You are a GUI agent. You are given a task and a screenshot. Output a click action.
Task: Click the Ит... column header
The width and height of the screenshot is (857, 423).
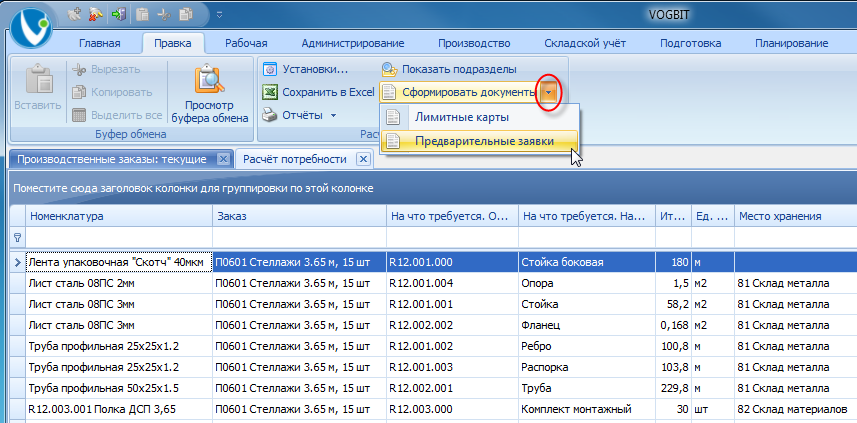click(673, 216)
